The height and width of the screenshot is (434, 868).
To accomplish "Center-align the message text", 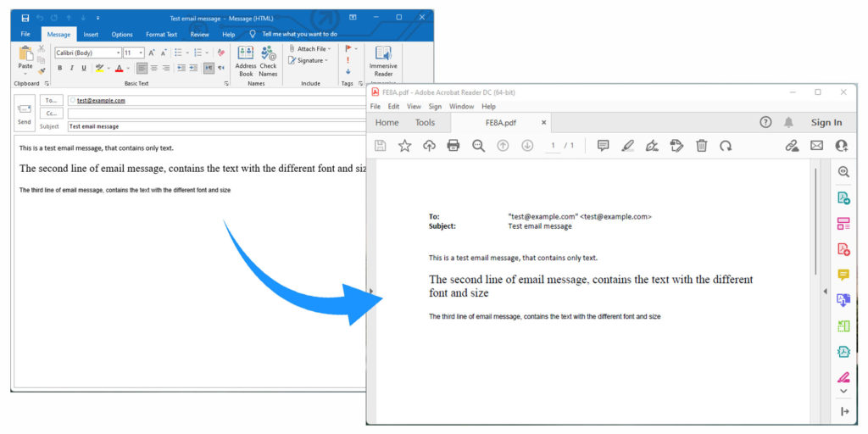I will coord(154,68).
